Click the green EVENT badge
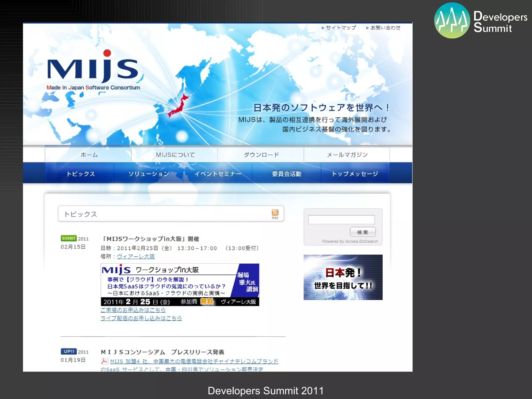The width and height of the screenshot is (532, 399). 69,238
